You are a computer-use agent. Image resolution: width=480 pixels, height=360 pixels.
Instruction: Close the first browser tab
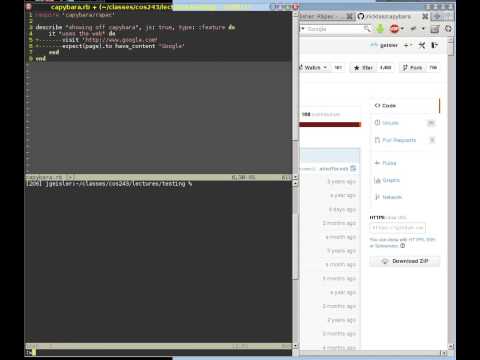coord(349,16)
